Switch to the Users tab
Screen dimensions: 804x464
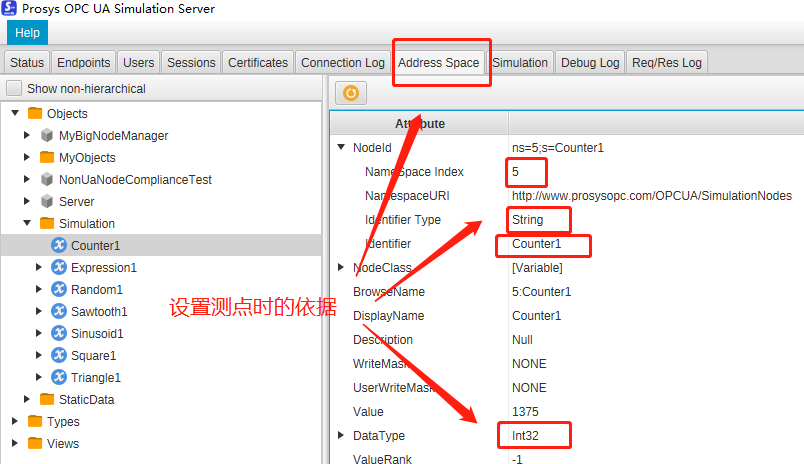click(x=138, y=63)
